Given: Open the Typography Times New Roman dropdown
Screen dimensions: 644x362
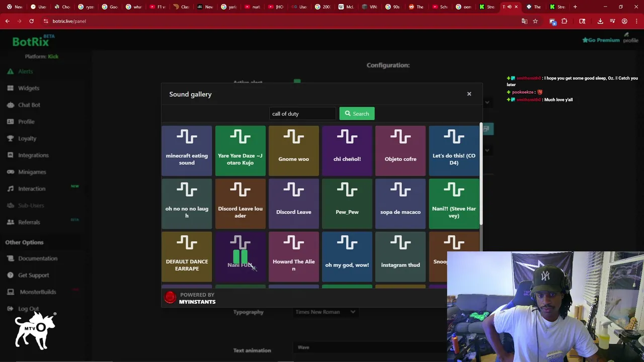Looking at the screenshot, I should [x=326, y=312].
